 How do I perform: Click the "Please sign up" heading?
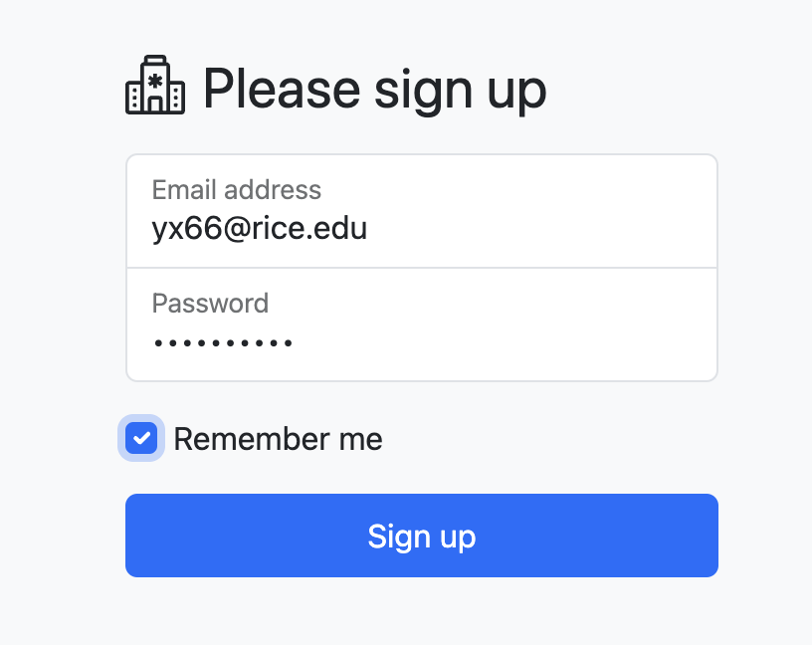point(374,90)
